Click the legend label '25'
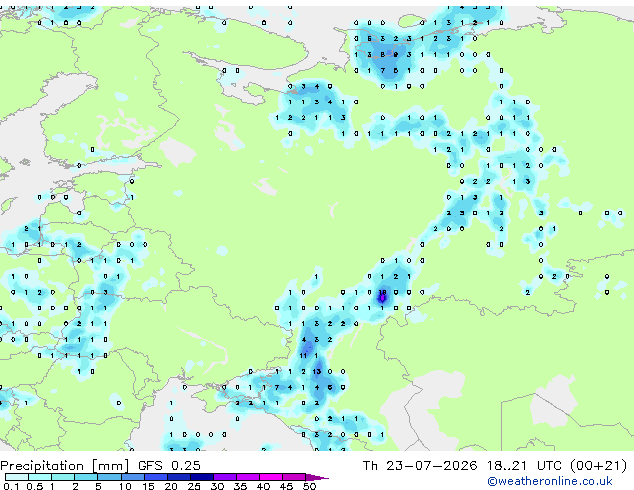The image size is (634, 490). [194, 486]
